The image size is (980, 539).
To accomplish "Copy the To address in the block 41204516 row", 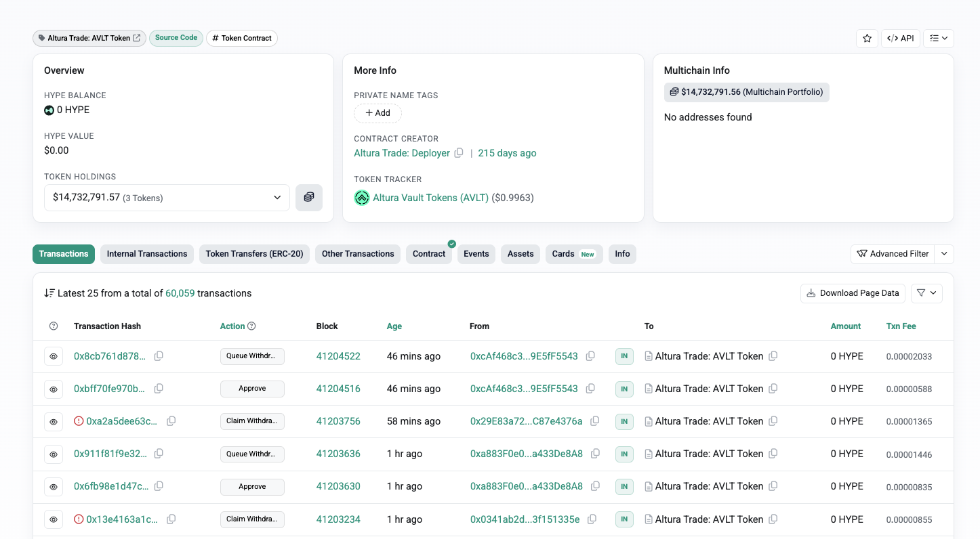I will tap(773, 389).
